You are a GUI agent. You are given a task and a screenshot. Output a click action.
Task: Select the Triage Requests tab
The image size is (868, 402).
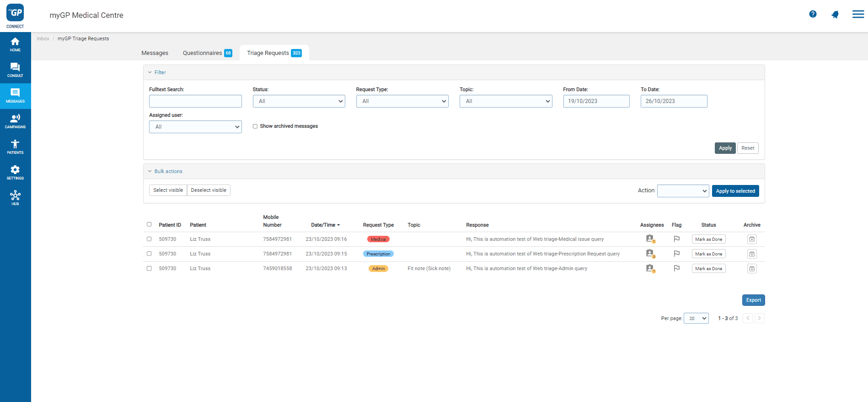point(274,53)
